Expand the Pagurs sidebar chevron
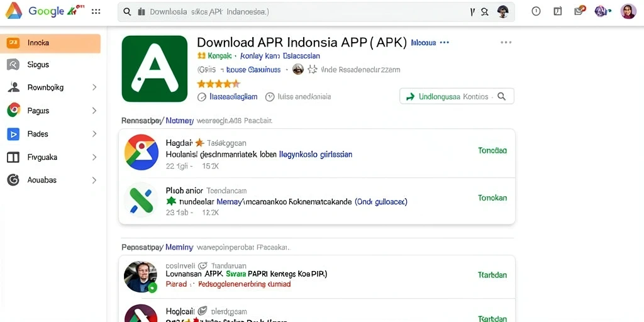This screenshot has width=644, height=322. [x=94, y=111]
